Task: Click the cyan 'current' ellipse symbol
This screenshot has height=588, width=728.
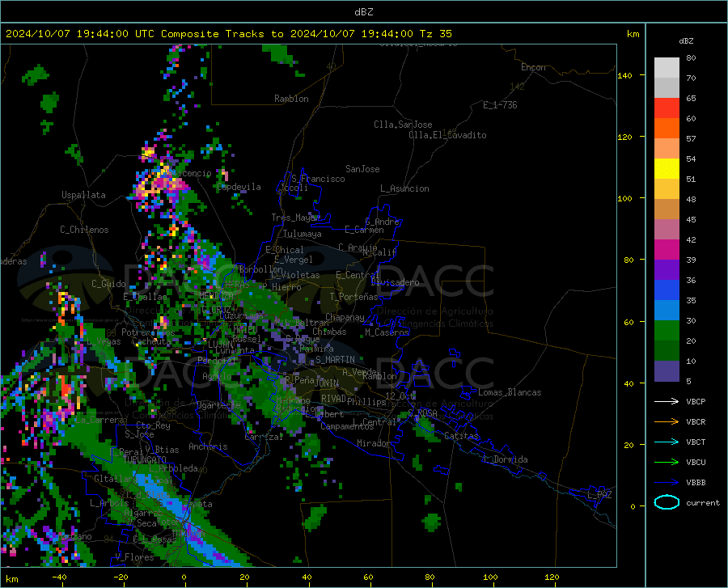Action: coord(667,502)
